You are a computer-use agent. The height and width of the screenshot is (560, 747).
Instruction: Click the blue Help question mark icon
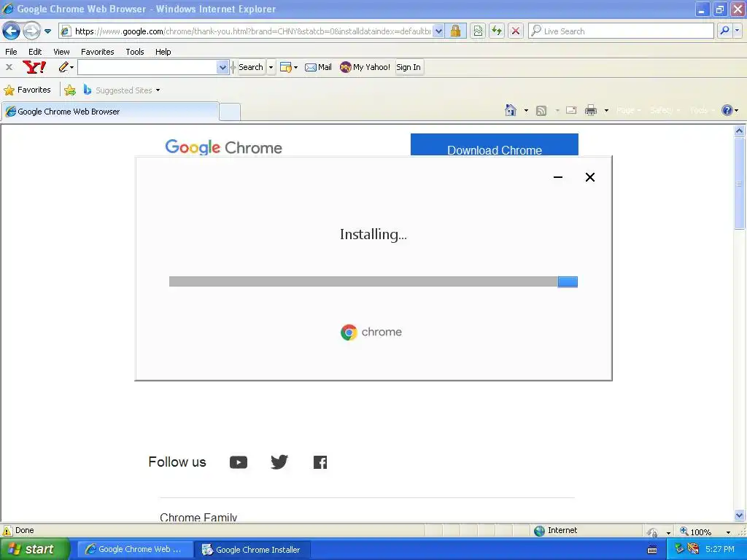[x=727, y=111]
